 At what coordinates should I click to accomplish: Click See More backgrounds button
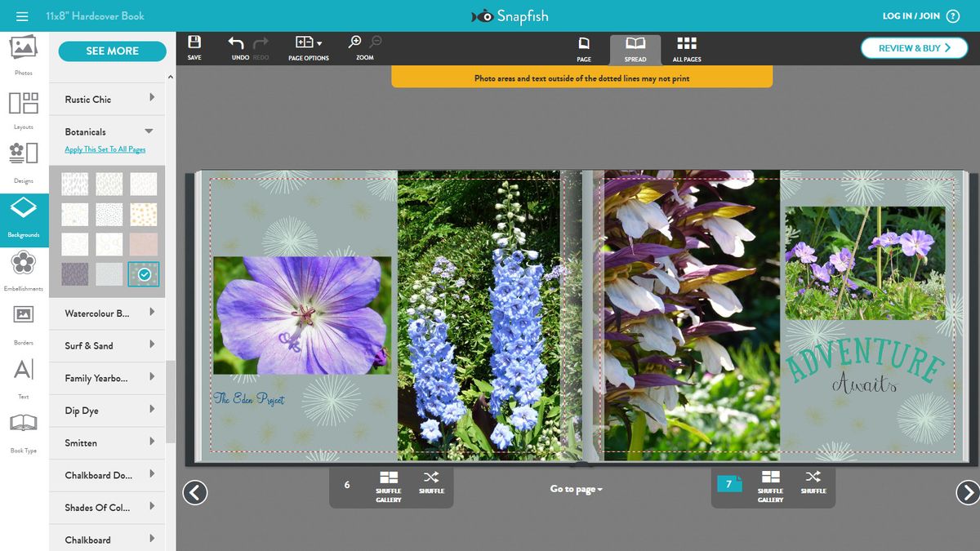point(113,51)
